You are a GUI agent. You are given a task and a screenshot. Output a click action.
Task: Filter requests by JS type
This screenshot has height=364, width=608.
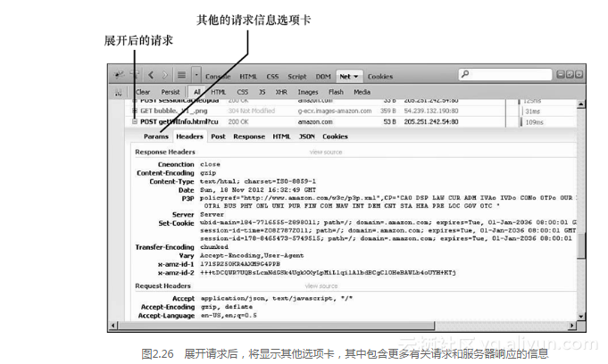point(262,92)
